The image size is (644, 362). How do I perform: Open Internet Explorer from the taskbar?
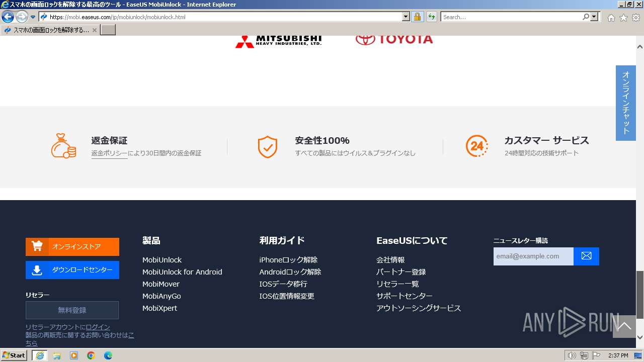(40, 355)
